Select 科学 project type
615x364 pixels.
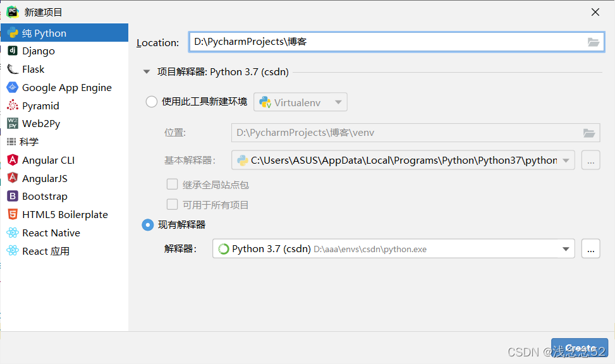[x=64, y=142]
